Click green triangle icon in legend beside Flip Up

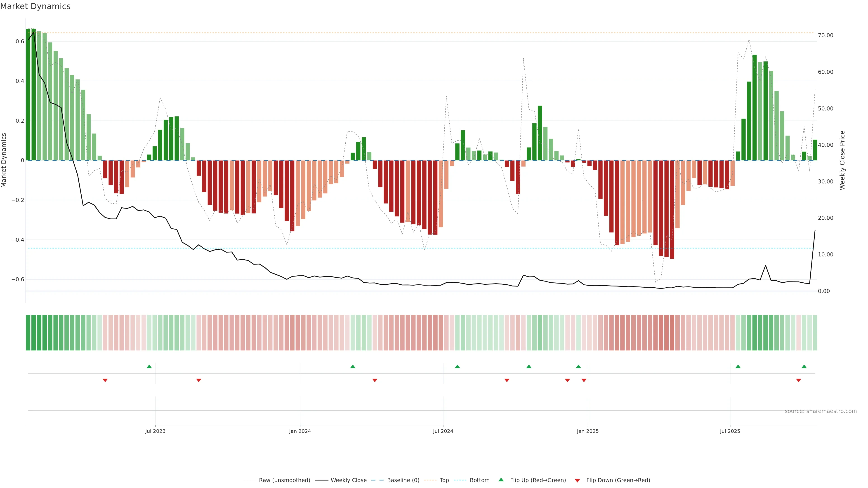501,480
